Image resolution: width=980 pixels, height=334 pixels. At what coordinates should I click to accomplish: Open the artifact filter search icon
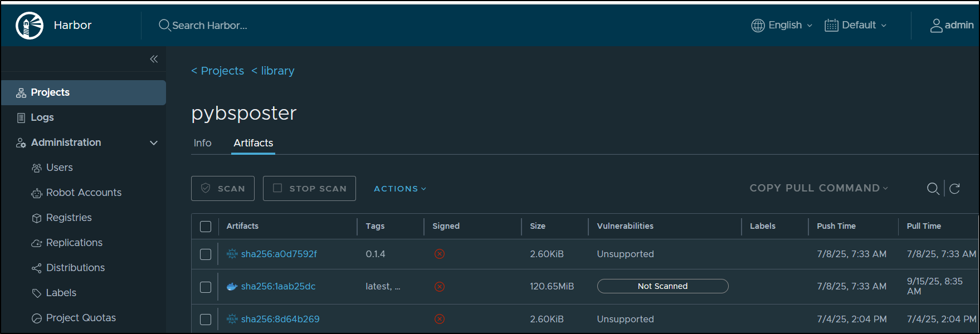click(933, 189)
